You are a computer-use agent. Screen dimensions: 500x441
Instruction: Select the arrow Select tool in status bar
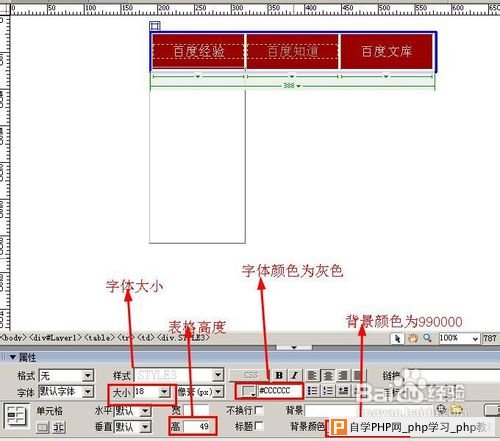click(x=397, y=338)
